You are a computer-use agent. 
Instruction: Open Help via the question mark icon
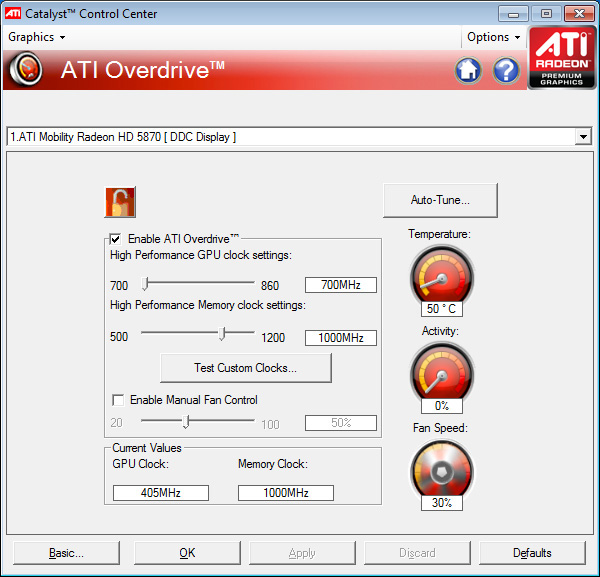click(x=506, y=70)
